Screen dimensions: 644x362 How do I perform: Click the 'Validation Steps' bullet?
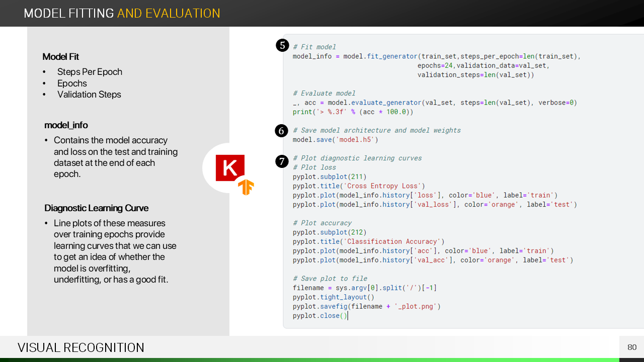(x=89, y=95)
